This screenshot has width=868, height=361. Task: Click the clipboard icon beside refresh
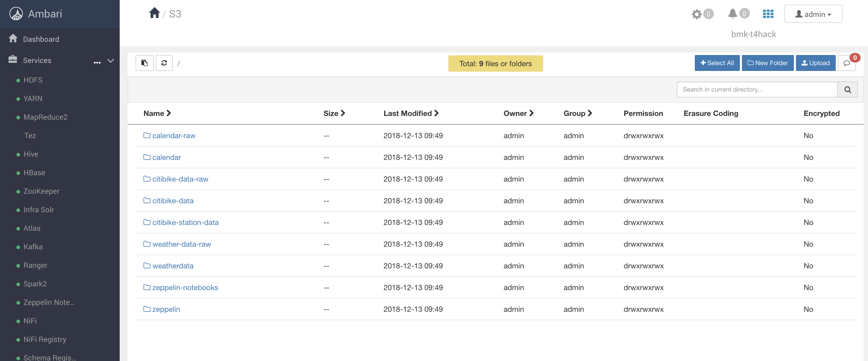pos(144,63)
